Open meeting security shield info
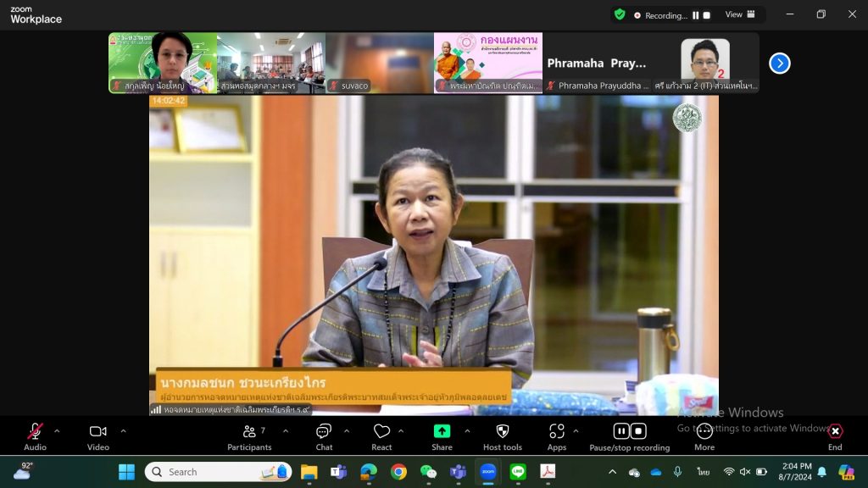Screen dimensions: 868x488 (x=620, y=15)
